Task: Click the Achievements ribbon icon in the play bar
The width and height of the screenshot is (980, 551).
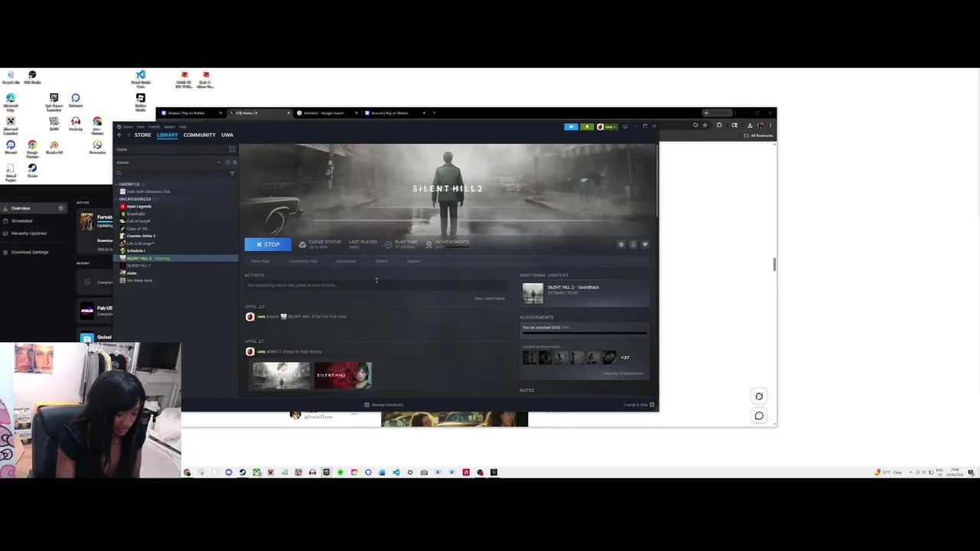Action: tap(429, 245)
